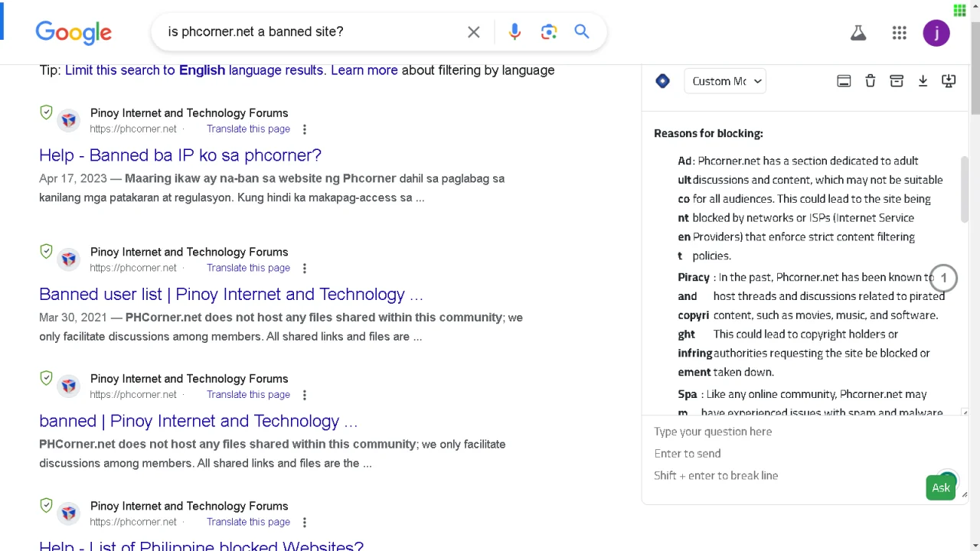The image size is (980, 551).
Task: Clear the search query with the X icon
Action: tap(474, 32)
